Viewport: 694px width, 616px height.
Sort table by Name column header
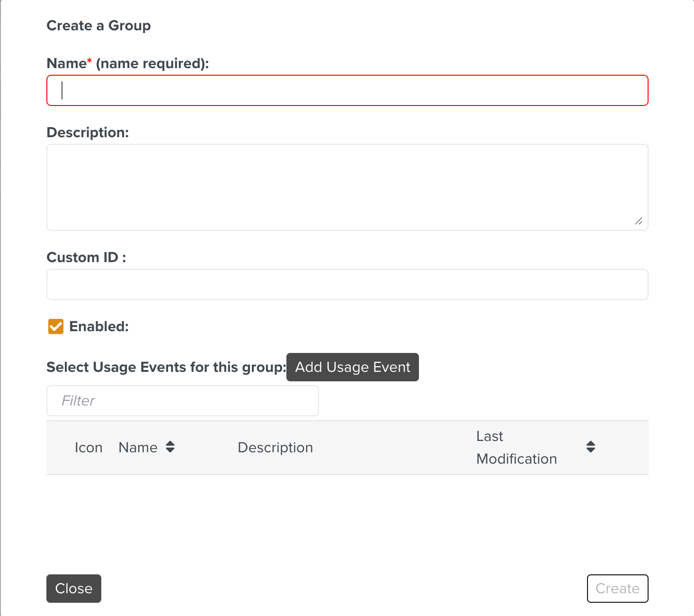coord(138,448)
